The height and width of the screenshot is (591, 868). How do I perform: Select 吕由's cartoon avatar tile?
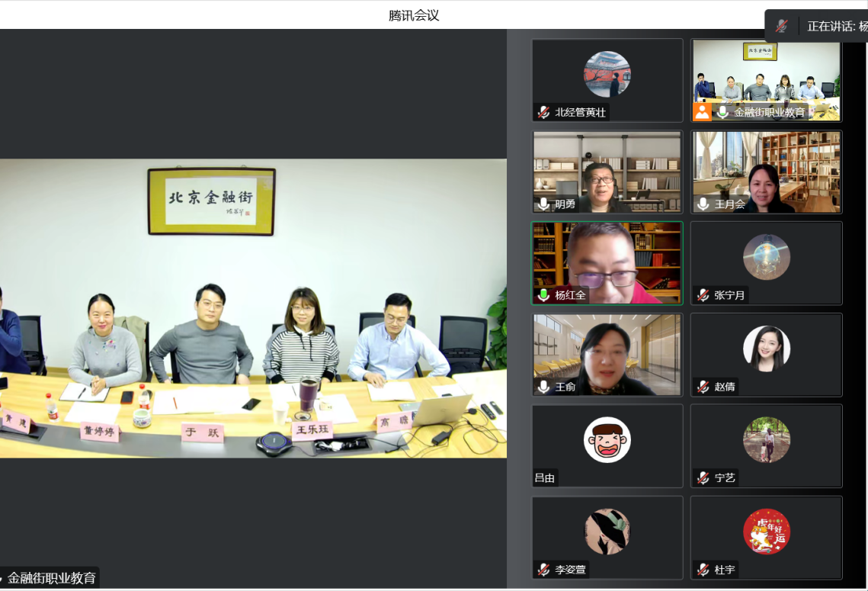point(607,440)
